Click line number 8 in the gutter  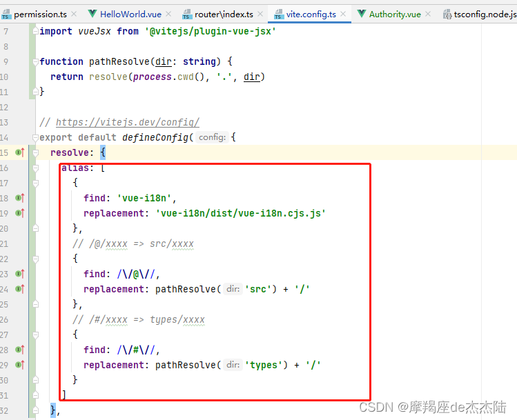point(6,46)
